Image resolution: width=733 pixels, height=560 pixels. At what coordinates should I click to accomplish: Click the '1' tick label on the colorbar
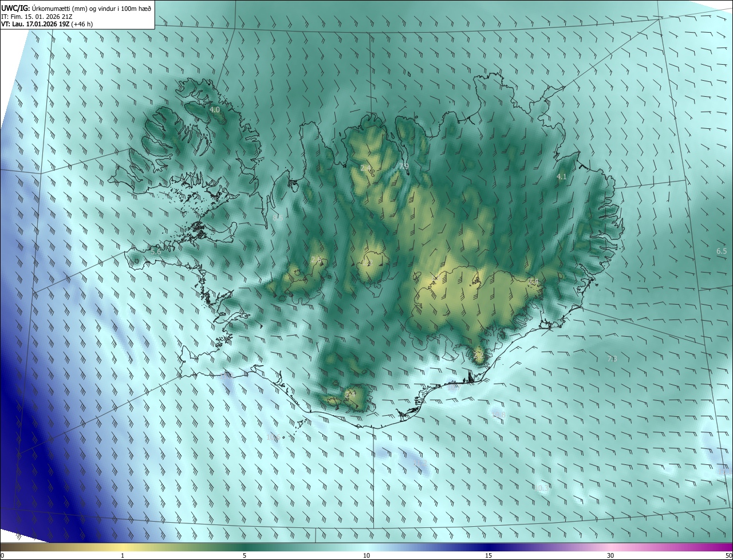pyautogui.click(x=123, y=556)
